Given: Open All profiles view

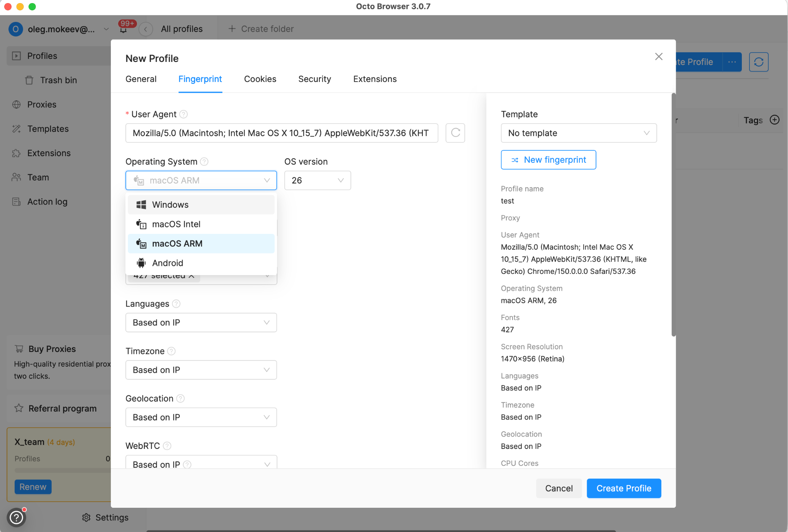Looking at the screenshot, I should 182,29.
